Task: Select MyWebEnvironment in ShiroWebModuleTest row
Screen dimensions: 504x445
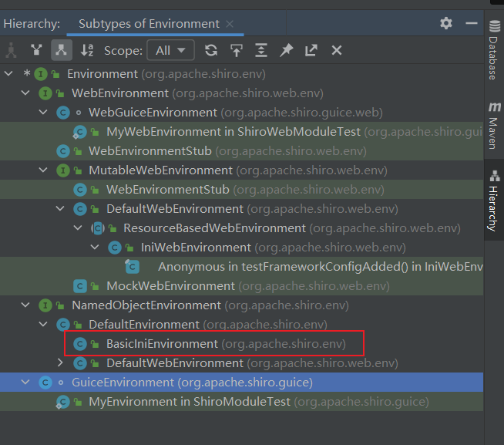Action: click(241, 132)
